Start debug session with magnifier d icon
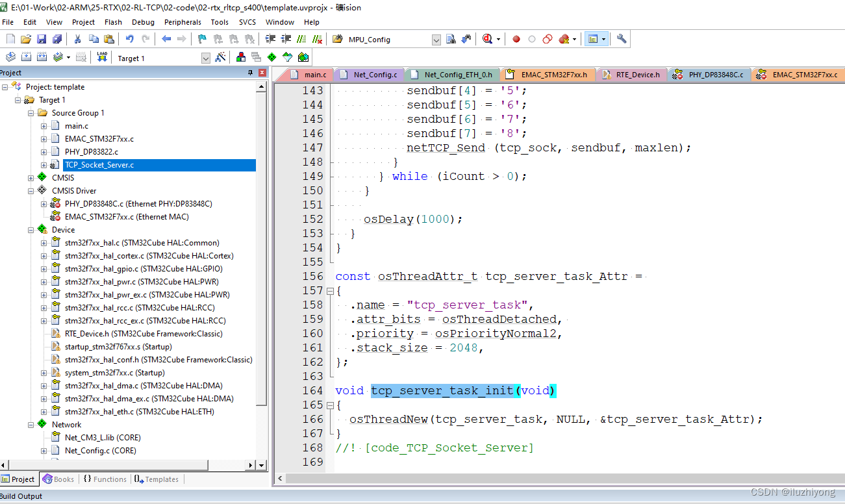The height and width of the screenshot is (504, 845). [x=488, y=39]
